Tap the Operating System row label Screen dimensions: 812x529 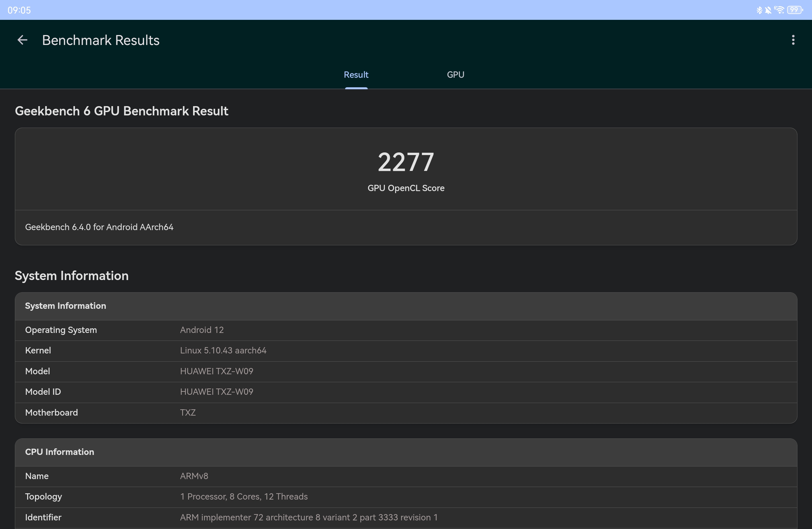click(x=61, y=330)
